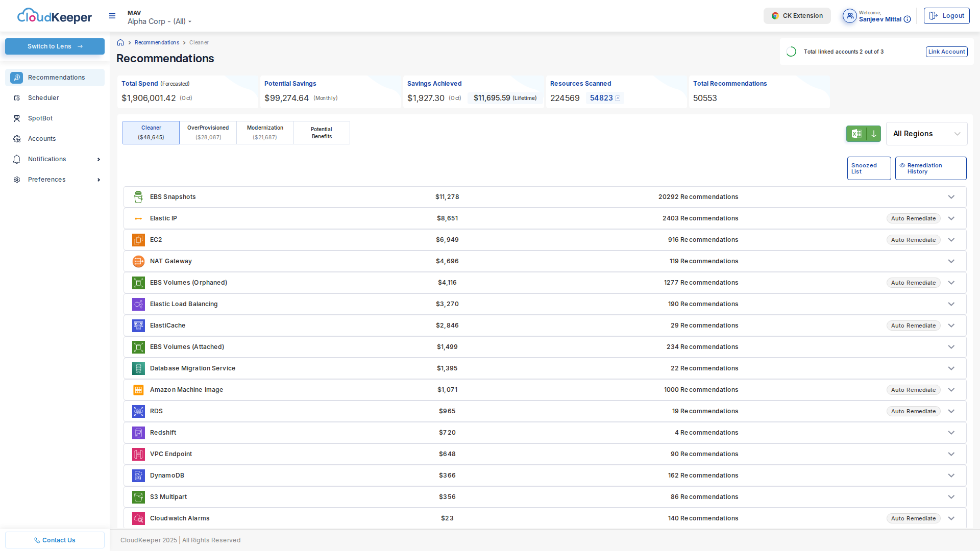
Task: Open the Scheduler sidebar item
Action: pyautogui.click(x=43, y=98)
